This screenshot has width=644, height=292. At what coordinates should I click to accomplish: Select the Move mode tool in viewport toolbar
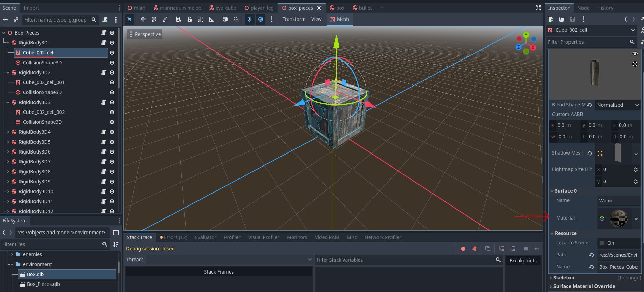143,19
